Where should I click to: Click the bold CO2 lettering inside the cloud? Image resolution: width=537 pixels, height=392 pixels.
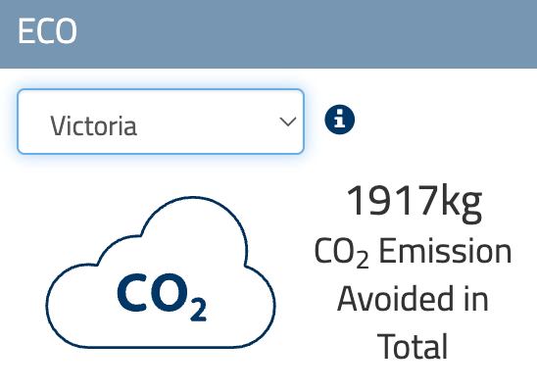click(x=162, y=297)
